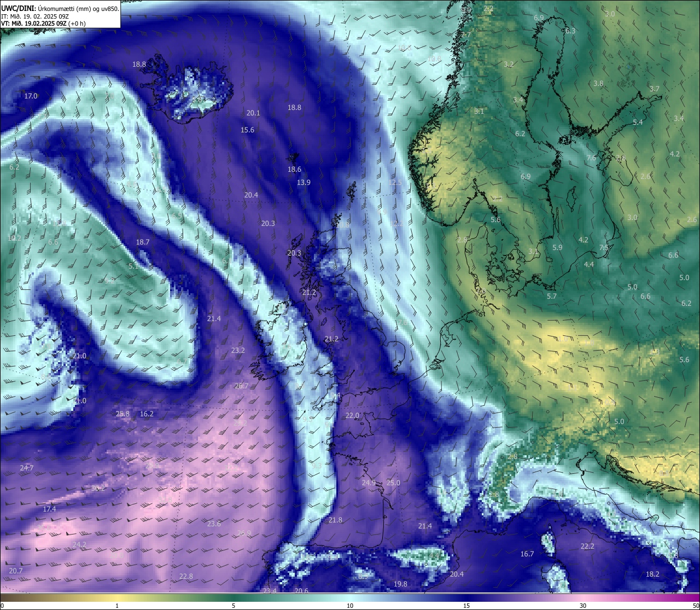Click the 24.9 value over France

[369, 483]
